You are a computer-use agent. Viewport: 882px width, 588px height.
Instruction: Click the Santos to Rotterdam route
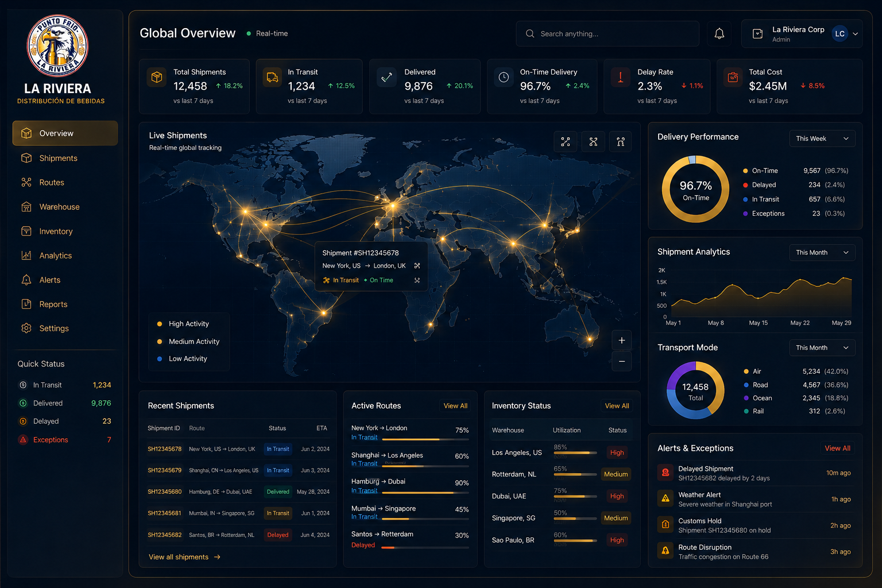[410, 540]
